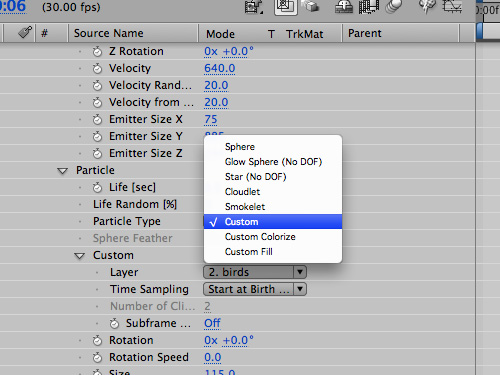Select the checked Custom menu item
This screenshot has height=375, width=500.
[273, 222]
